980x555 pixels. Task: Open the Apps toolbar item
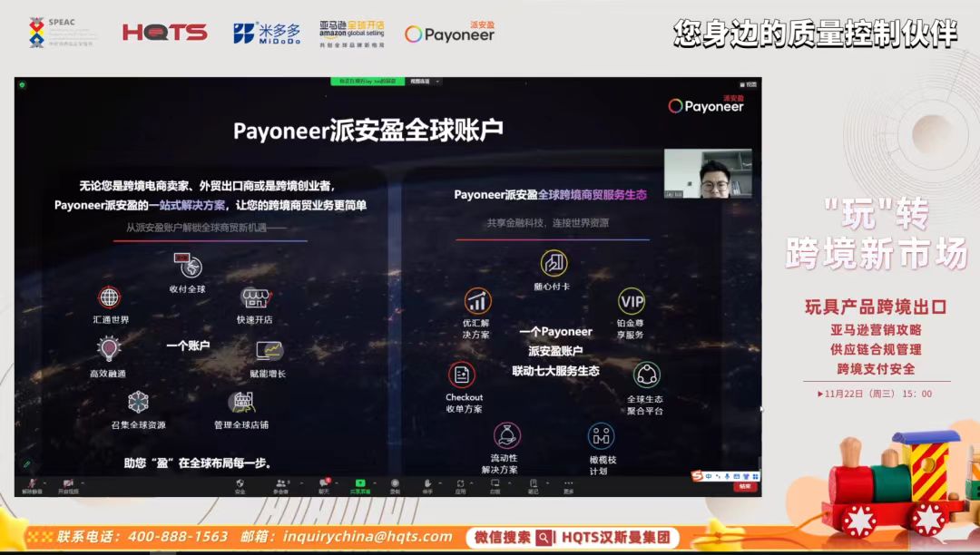461,485
